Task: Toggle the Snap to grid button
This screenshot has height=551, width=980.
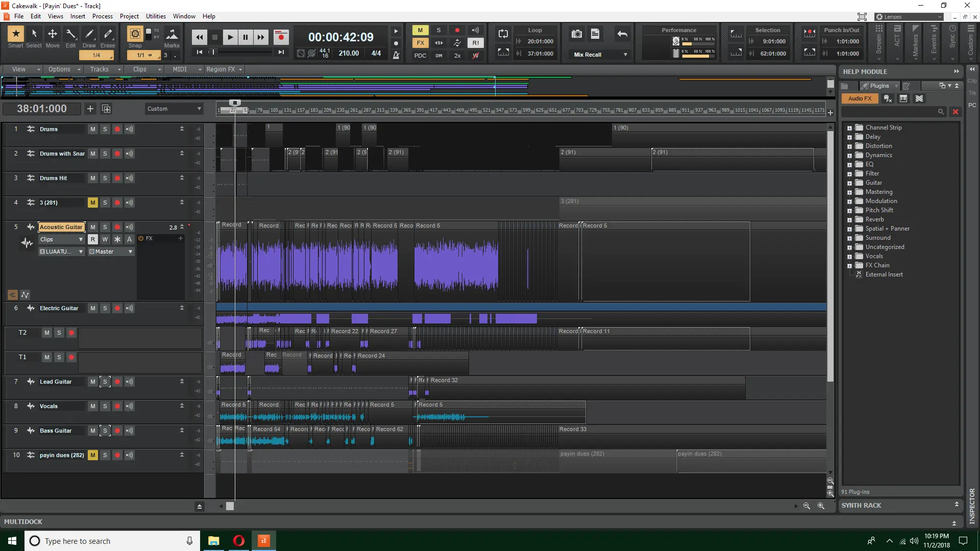Action: [x=135, y=34]
